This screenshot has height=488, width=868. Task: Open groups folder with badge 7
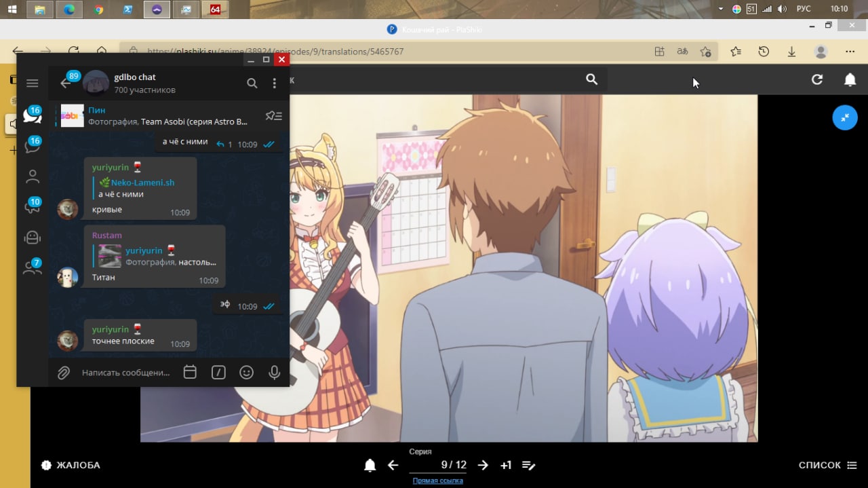click(32, 267)
